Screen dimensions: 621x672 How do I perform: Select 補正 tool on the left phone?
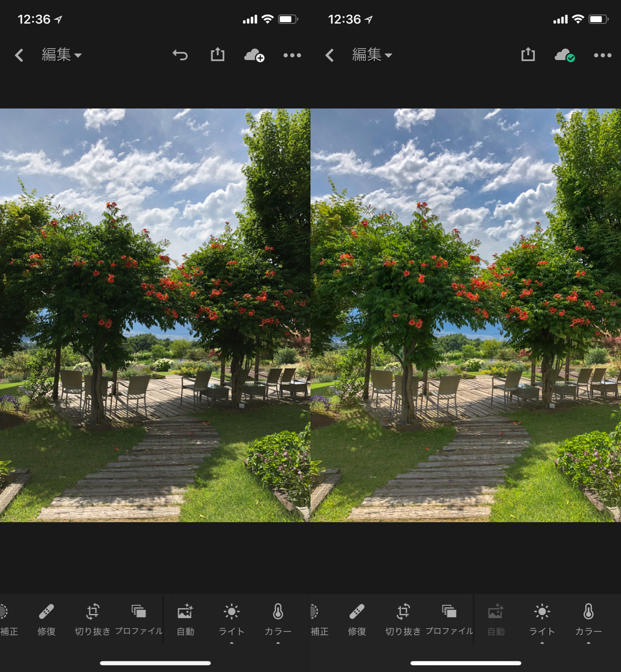click(8, 620)
